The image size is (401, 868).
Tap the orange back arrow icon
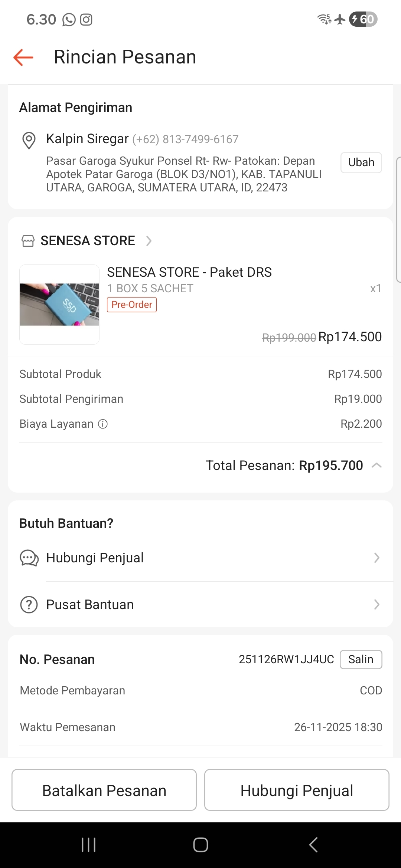23,57
